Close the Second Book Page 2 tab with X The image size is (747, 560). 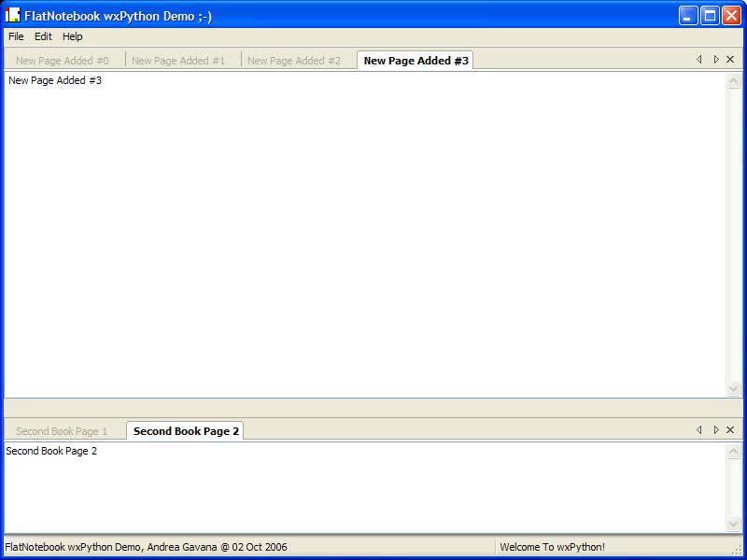(x=730, y=430)
